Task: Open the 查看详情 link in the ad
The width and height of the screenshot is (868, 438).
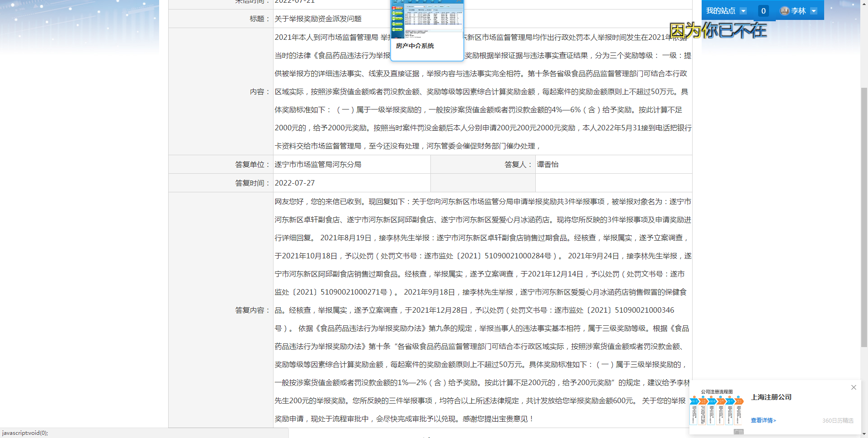Action: 763,420
